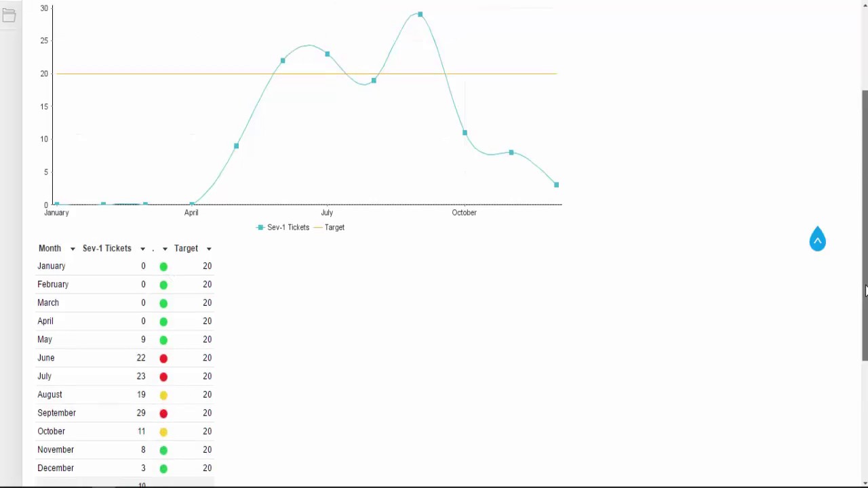Open the Target column dropdown arrow
This screenshot has width=868, height=488.
tap(209, 249)
